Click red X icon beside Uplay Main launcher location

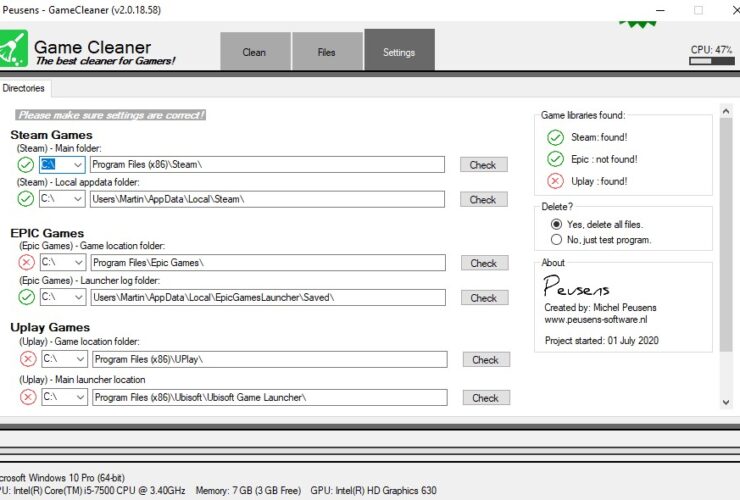(x=27, y=397)
